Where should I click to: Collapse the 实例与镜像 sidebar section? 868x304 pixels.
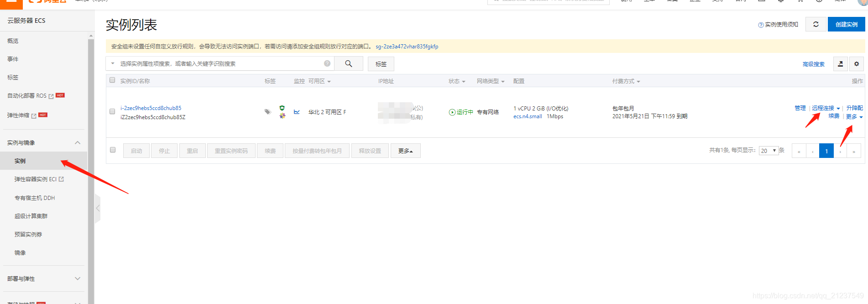[78, 143]
